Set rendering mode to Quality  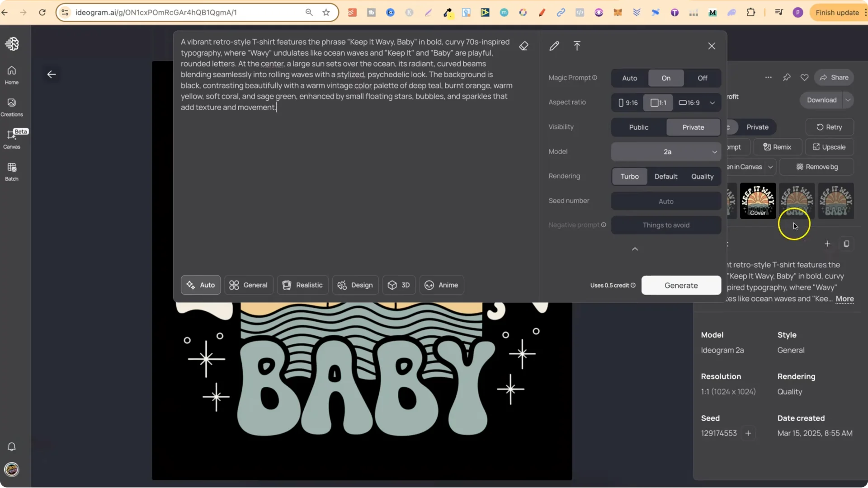coord(702,176)
